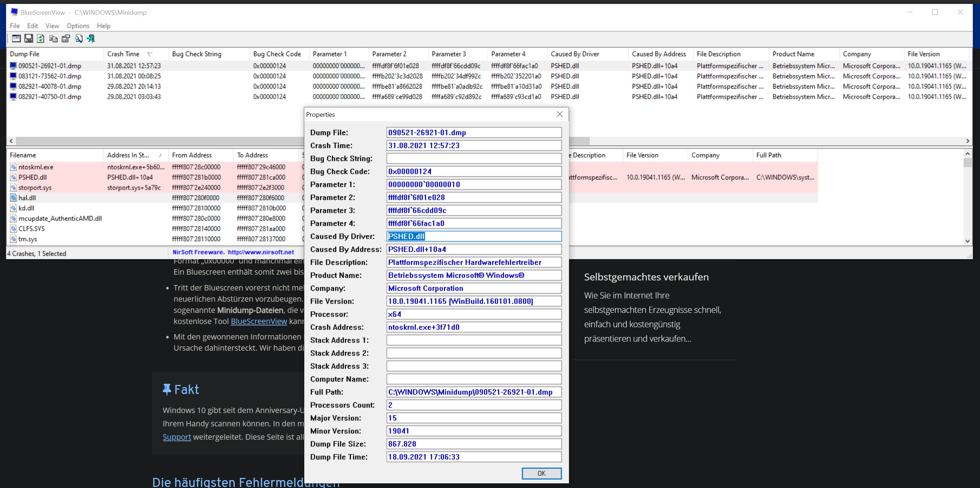This screenshot has width=980, height=488.
Task: Click the Properties toolbar icon
Action: (x=66, y=39)
